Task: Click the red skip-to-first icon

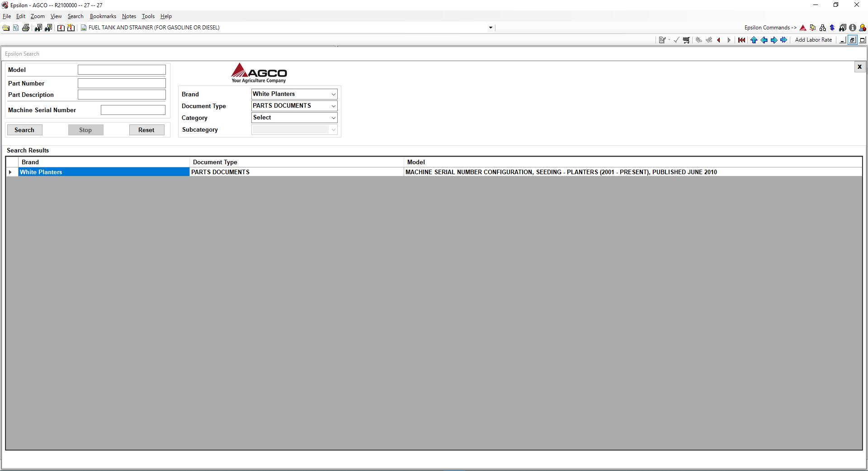Action: coord(741,40)
